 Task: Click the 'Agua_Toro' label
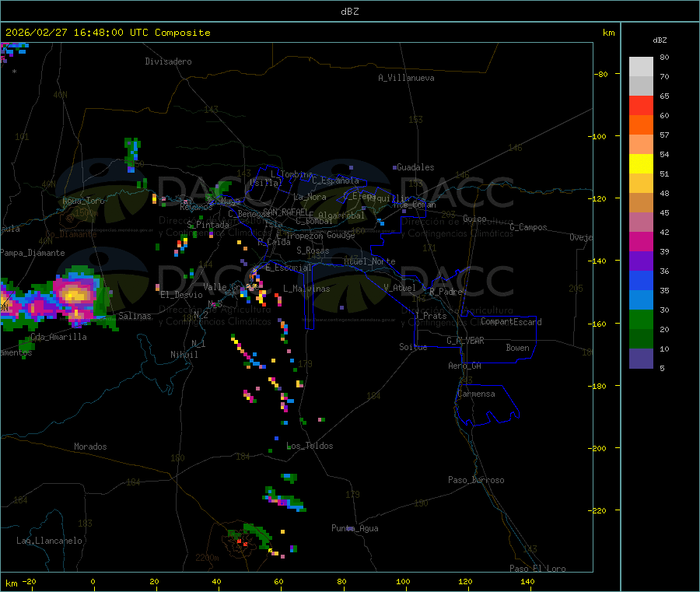(x=83, y=201)
